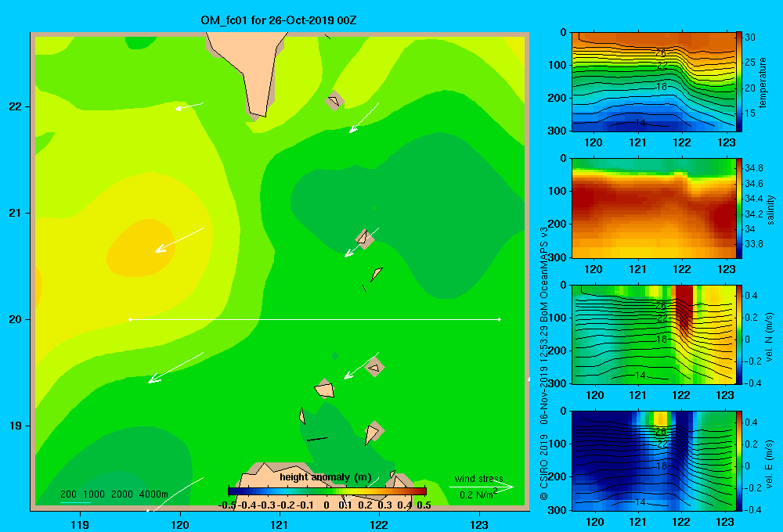Click the temperature color scale bar

coord(739,82)
